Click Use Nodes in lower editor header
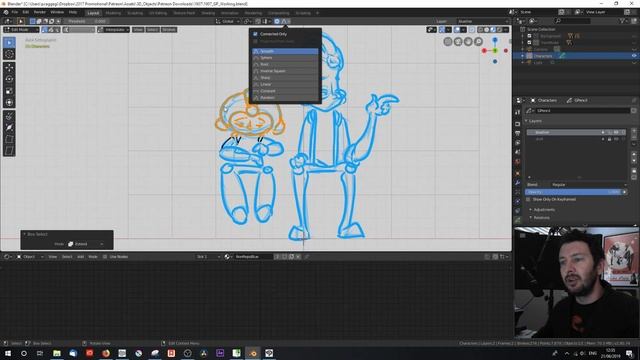Viewport: 640px width, 360px height. pos(116,257)
